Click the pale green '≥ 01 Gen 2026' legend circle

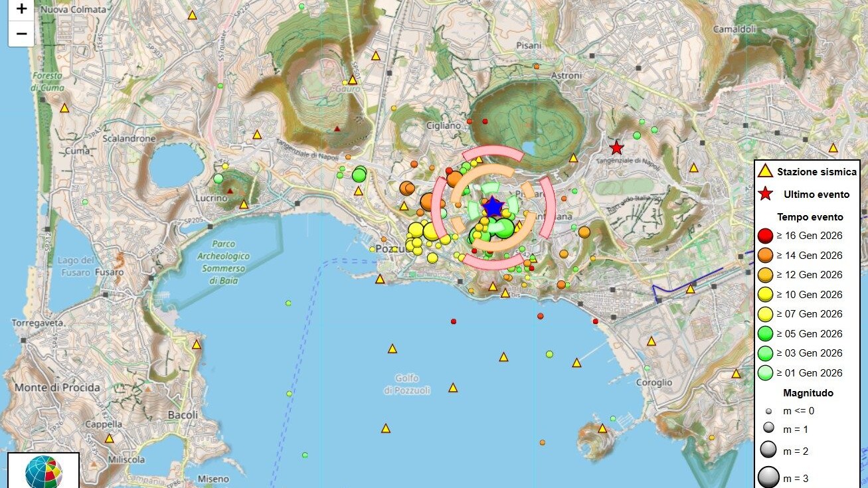click(x=765, y=373)
